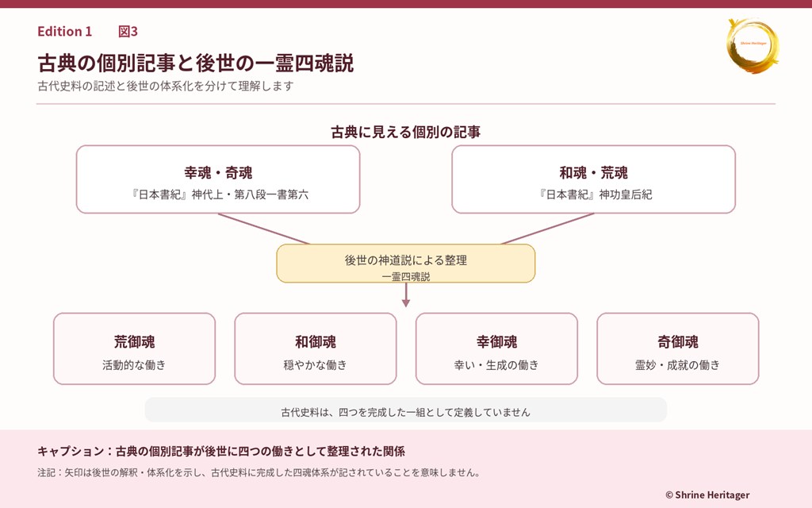The width and height of the screenshot is (812, 508).
Task: Click the title 古典の個別記事と後世の一霊四魂説
Action: tap(195, 63)
